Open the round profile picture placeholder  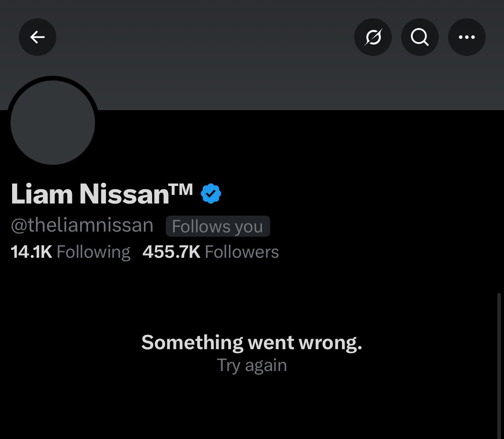pyautogui.click(x=53, y=122)
